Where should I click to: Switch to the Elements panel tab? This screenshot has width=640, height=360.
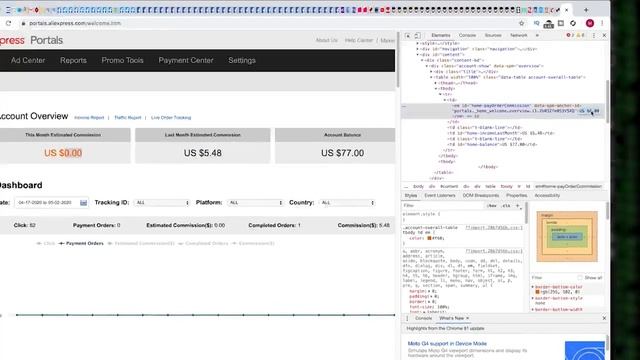pos(440,36)
